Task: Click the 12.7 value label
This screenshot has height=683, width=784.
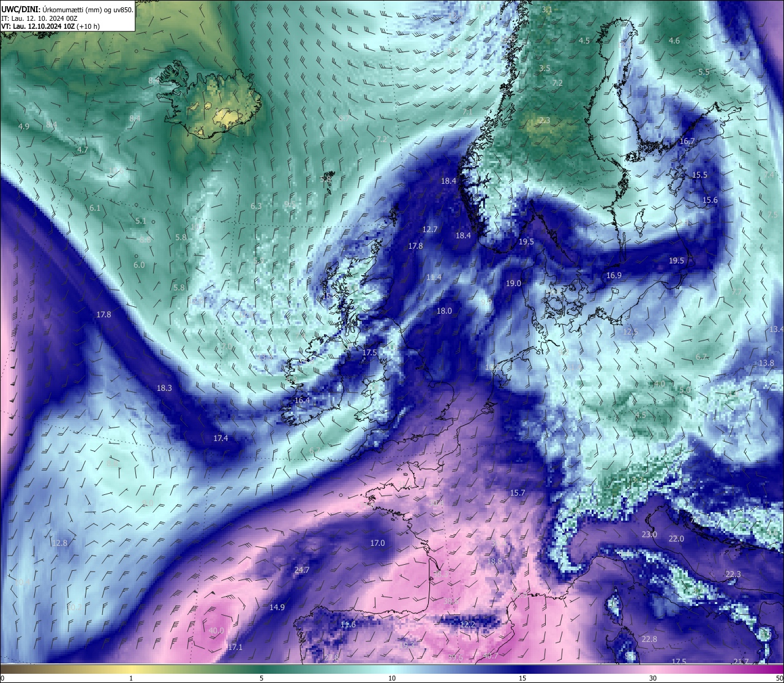Action: coord(430,229)
